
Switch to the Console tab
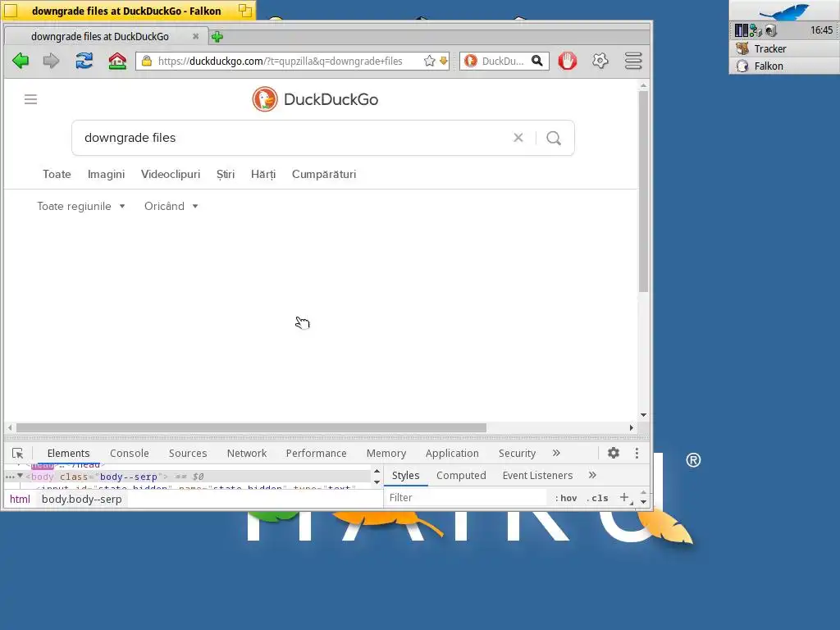tap(129, 453)
